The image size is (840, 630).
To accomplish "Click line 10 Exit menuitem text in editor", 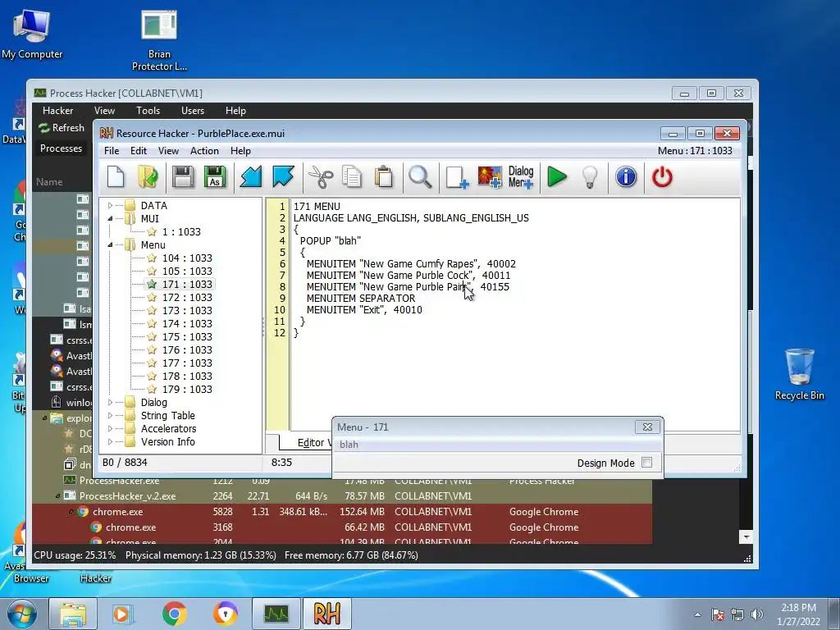I will pyautogui.click(x=364, y=310).
